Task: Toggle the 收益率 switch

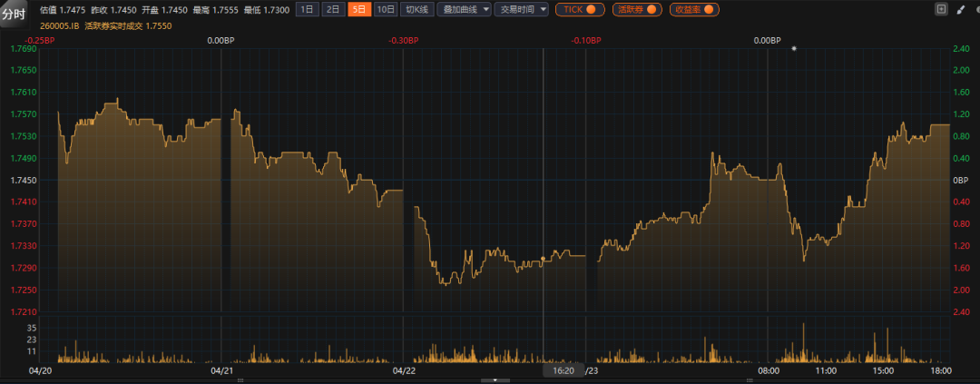Action: coord(694,9)
